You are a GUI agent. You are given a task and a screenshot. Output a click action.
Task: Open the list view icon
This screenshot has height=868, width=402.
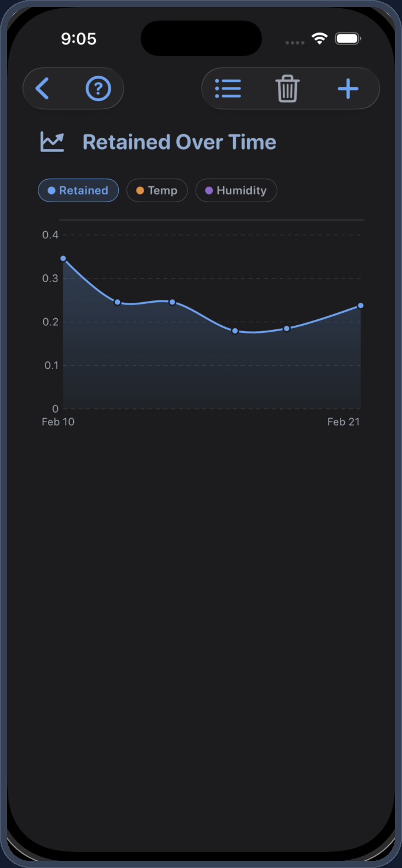pyautogui.click(x=228, y=89)
